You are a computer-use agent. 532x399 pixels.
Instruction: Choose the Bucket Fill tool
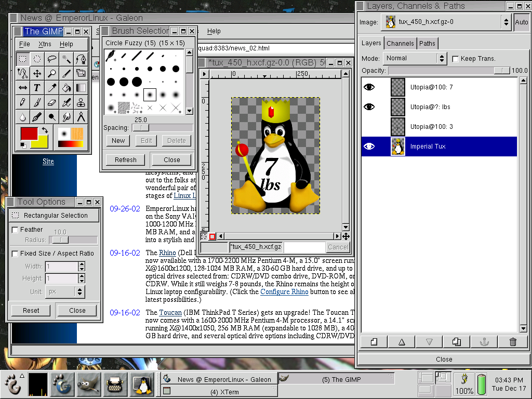click(x=66, y=88)
